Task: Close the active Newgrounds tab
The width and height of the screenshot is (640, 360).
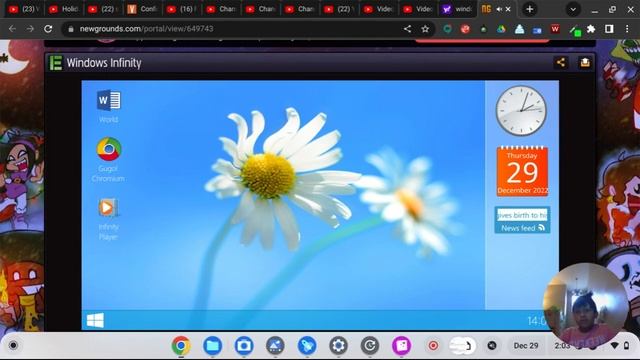Action: click(508, 9)
